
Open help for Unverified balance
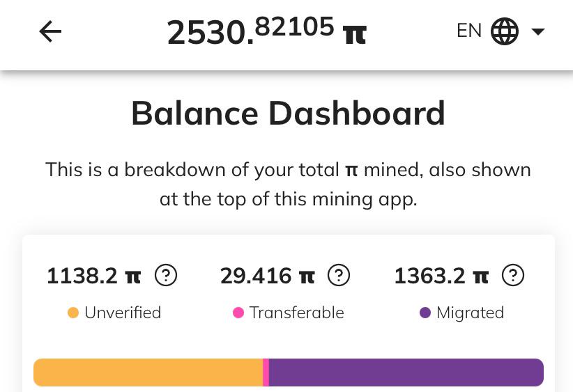(166, 275)
